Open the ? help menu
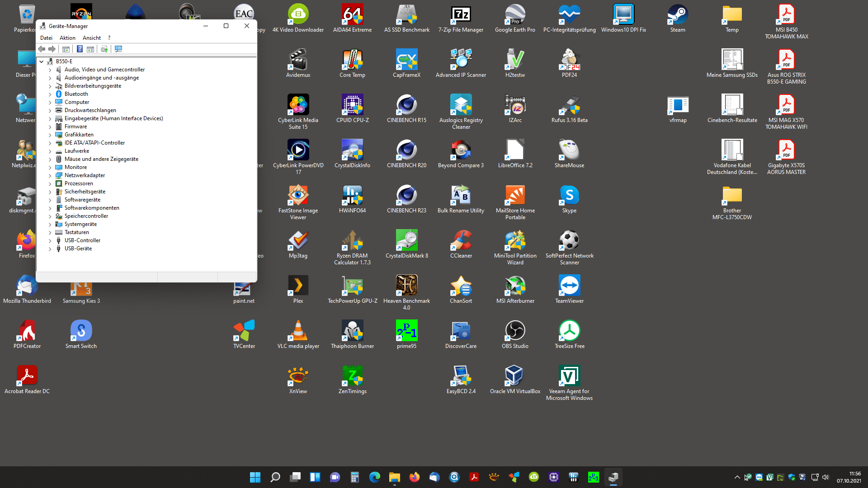Viewport: 868px width, 488px height. [x=109, y=38]
